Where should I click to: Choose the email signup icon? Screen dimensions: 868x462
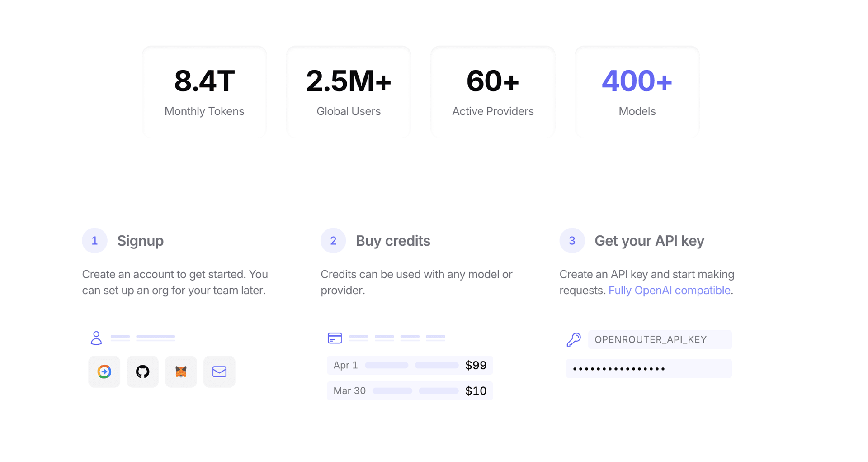point(219,372)
